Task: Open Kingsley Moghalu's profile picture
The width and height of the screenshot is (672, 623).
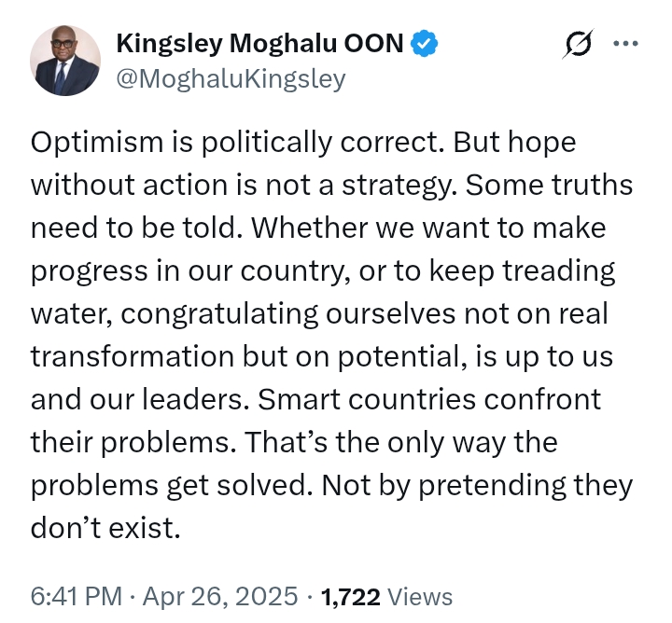Action: [63, 61]
